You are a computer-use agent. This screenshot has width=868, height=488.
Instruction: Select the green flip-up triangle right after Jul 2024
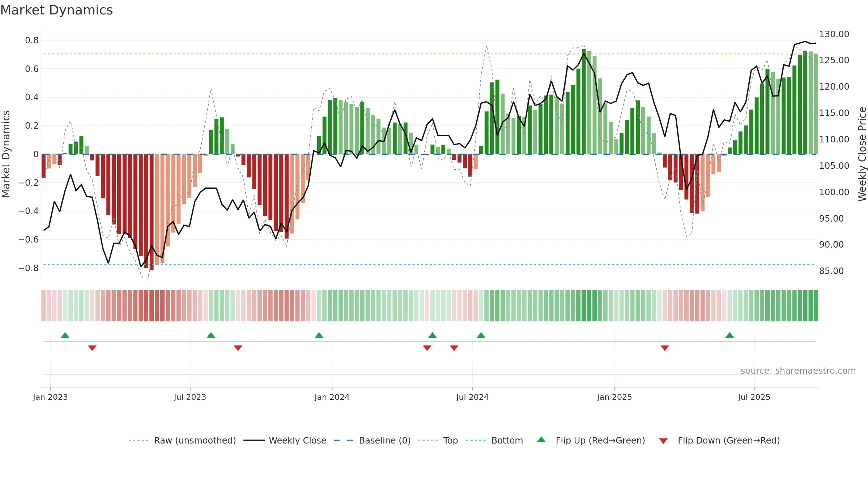pyautogui.click(x=481, y=335)
